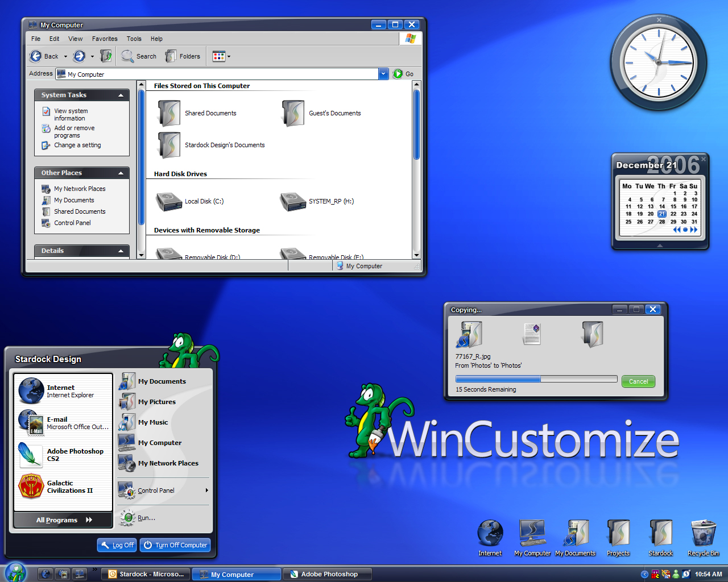The width and height of the screenshot is (728, 582).
Task: Open the Shared Documents folder icon
Action: tap(169, 113)
